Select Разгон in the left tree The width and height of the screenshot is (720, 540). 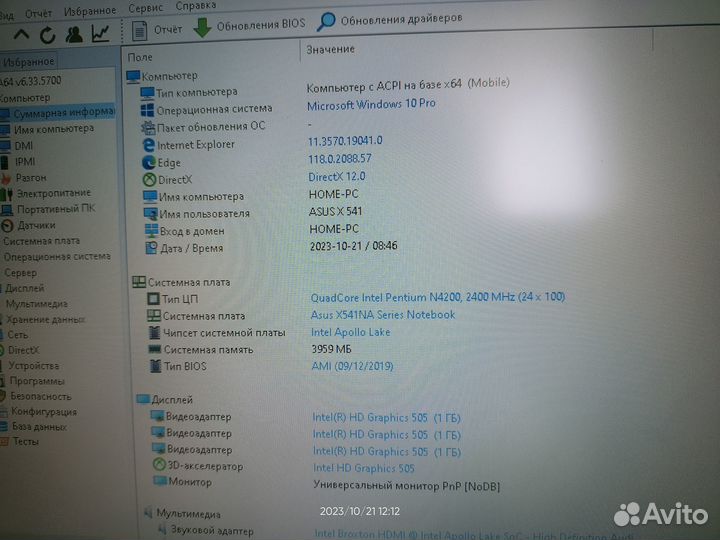[31, 177]
